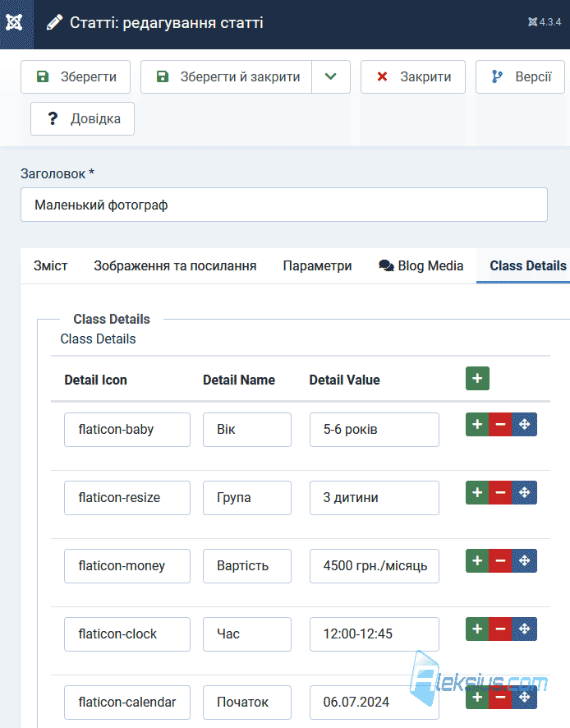Edit the flaticon-resize icon field
This screenshot has height=728, width=570.
127,498
